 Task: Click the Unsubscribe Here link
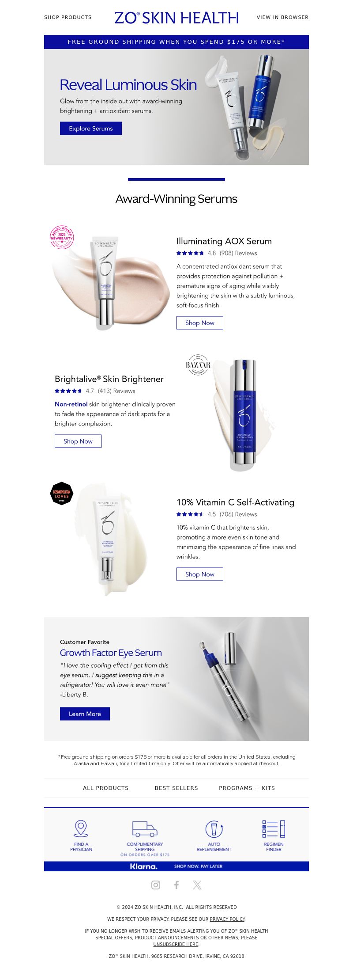[176, 944]
